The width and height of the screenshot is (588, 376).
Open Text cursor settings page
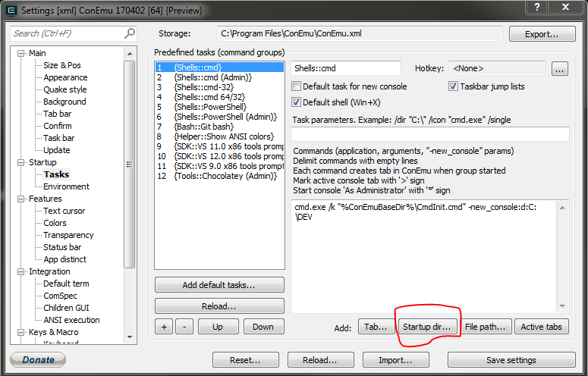click(x=64, y=211)
